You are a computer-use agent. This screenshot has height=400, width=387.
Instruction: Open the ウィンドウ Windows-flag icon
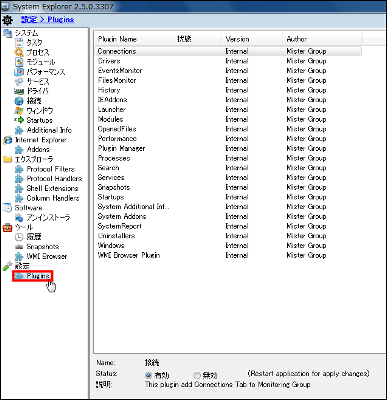pos(19,110)
